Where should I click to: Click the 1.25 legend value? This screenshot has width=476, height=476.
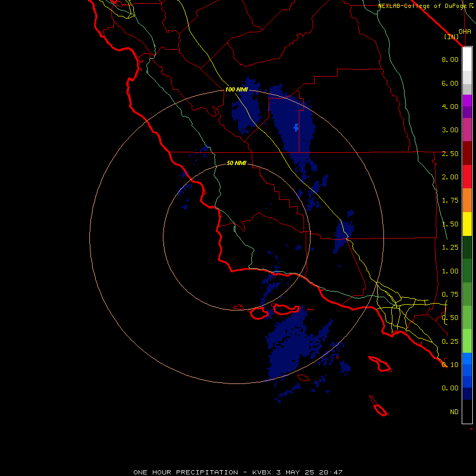pyautogui.click(x=450, y=248)
